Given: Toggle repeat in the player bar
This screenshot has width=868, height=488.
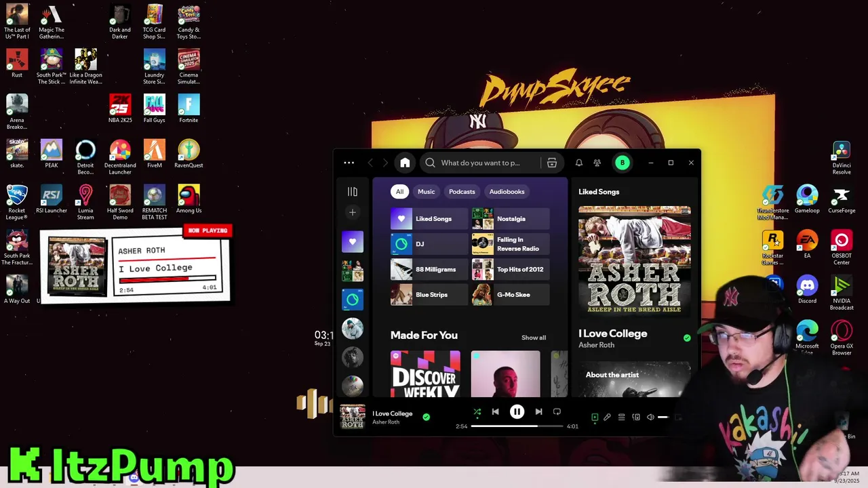Looking at the screenshot, I should 557,411.
